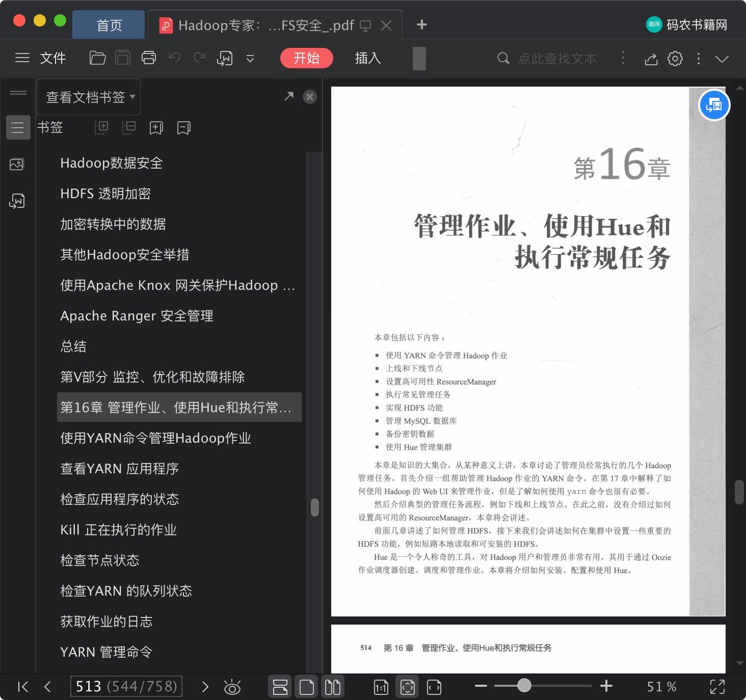This screenshot has height=700, width=746.
Task: Open settings gear icon
Action: pos(675,59)
